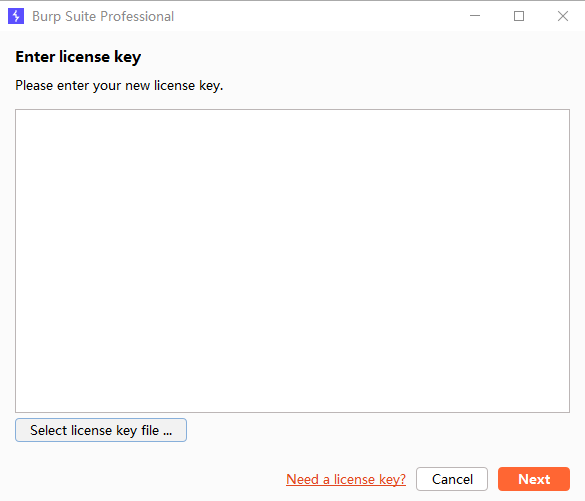The width and height of the screenshot is (585, 501).
Task: Open the red underlined license key help link
Action: (346, 479)
